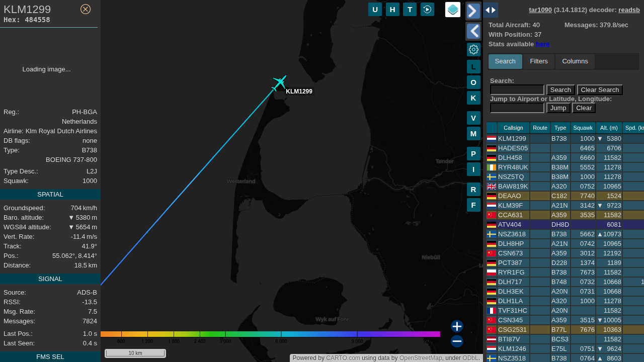Viewport: 644px width, 362px height.
Task: Select the KLM1299 row in the aircraft table
Action: (565, 139)
